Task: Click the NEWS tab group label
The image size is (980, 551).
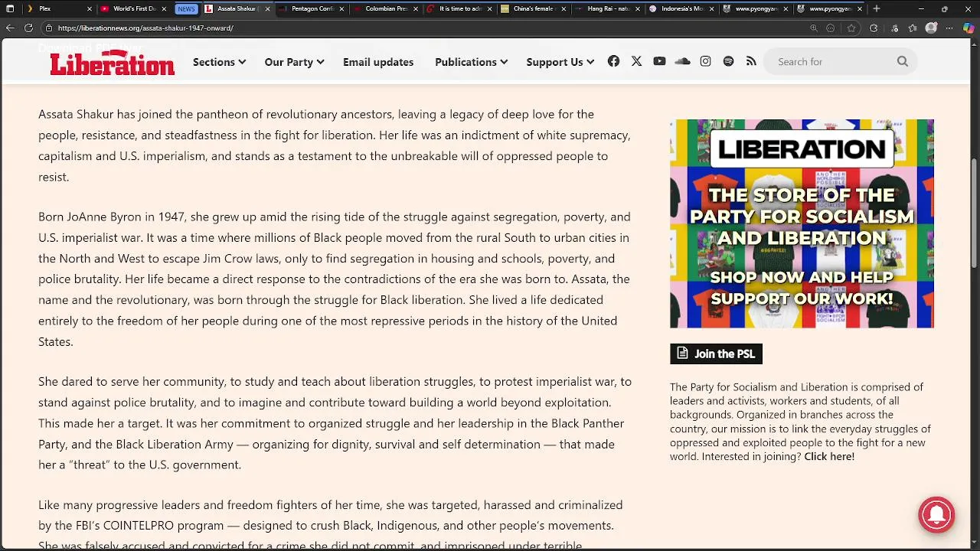Action: click(186, 8)
